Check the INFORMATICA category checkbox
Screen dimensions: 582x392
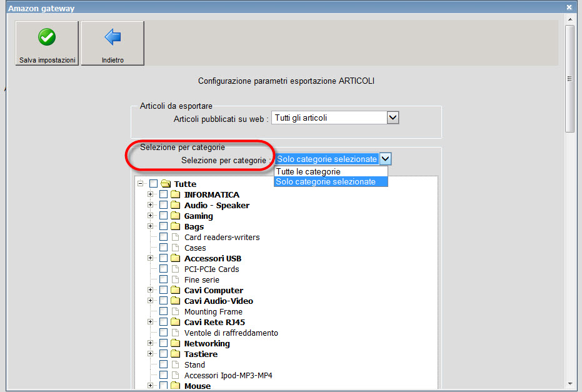pos(163,194)
